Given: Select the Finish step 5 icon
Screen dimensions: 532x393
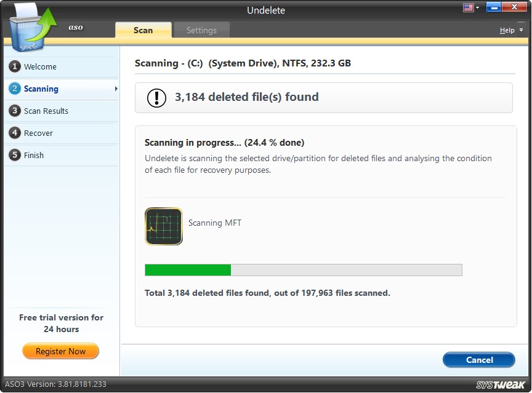Looking at the screenshot, I should coord(15,155).
